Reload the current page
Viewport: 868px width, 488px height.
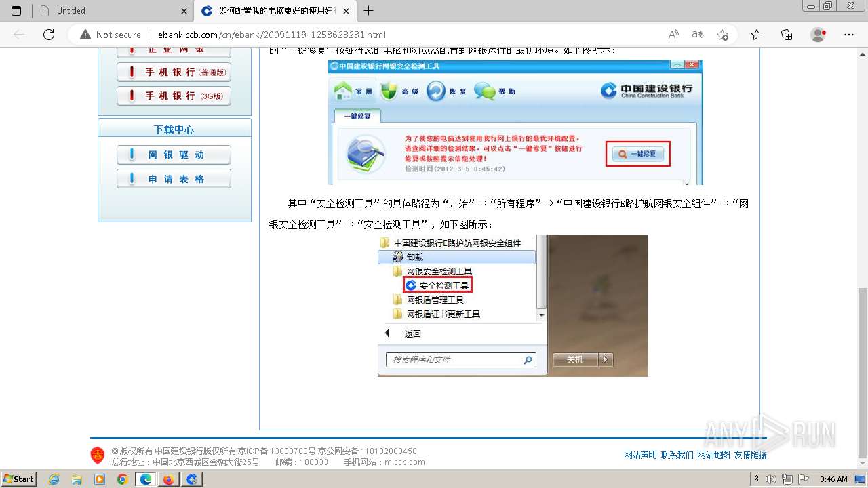[x=49, y=35]
